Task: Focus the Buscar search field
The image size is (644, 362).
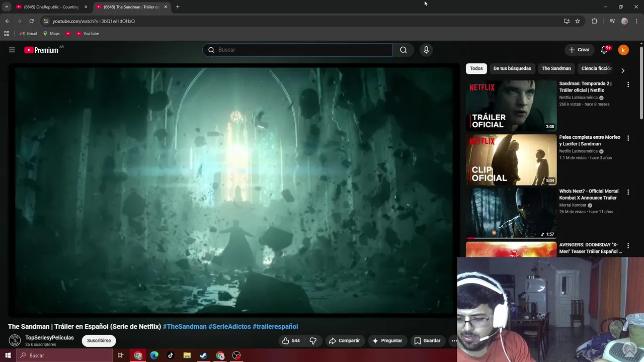Action: coord(298,50)
